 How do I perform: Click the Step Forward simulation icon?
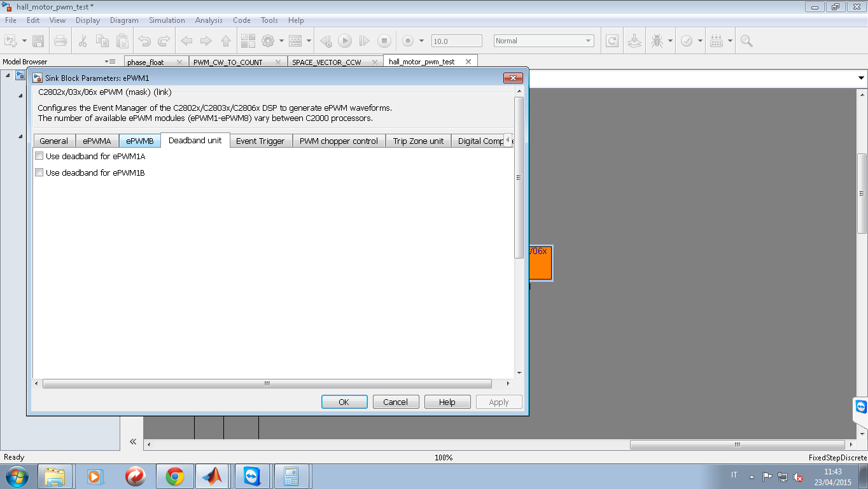[365, 41]
